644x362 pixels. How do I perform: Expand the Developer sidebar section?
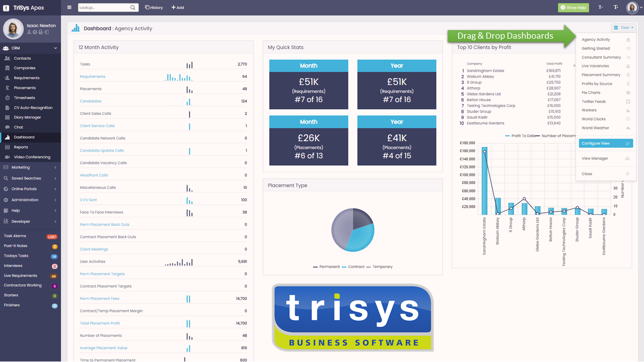tap(30, 221)
